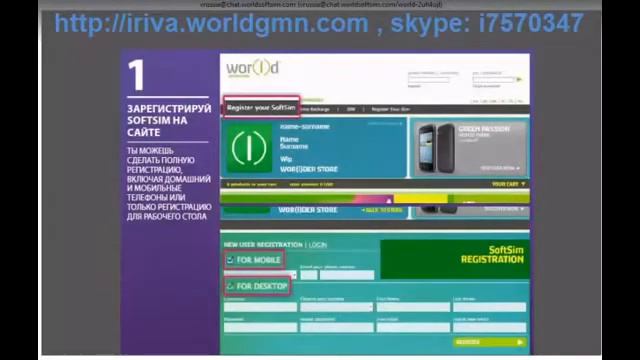Click the phones thumbnail in the Green Passion banner
The width and height of the screenshot is (640, 360).
435,149
